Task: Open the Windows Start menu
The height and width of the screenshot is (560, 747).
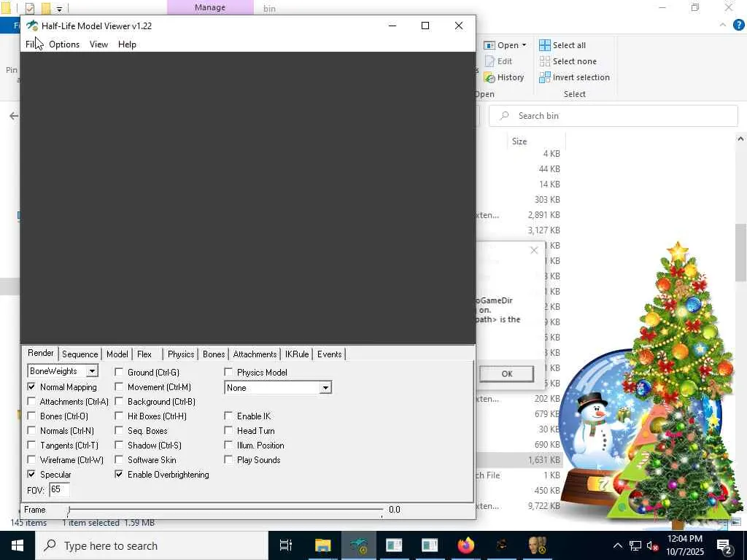Action: click(18, 545)
